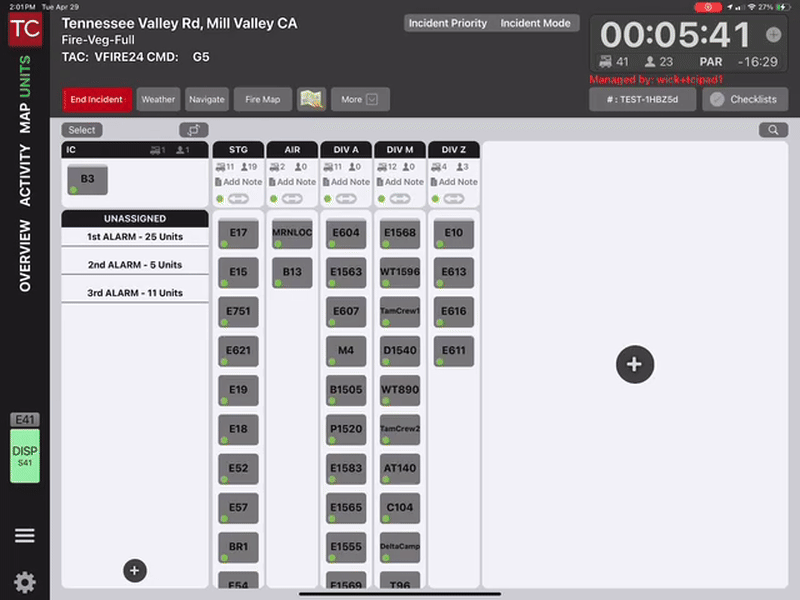
Task: Expand the 1st ALARM - 25 Units group
Action: (x=135, y=237)
